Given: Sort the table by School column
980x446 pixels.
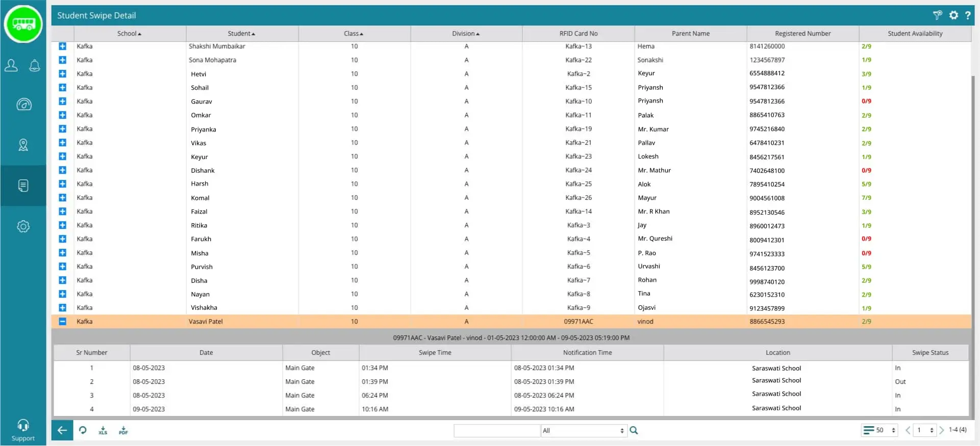Looking at the screenshot, I should (x=129, y=34).
